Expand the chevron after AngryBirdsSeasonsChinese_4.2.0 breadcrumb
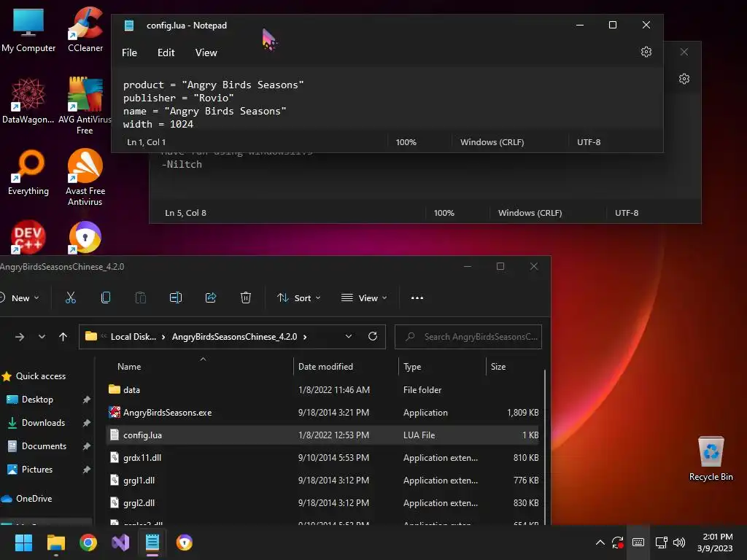This screenshot has height=560, width=747. coord(305,337)
